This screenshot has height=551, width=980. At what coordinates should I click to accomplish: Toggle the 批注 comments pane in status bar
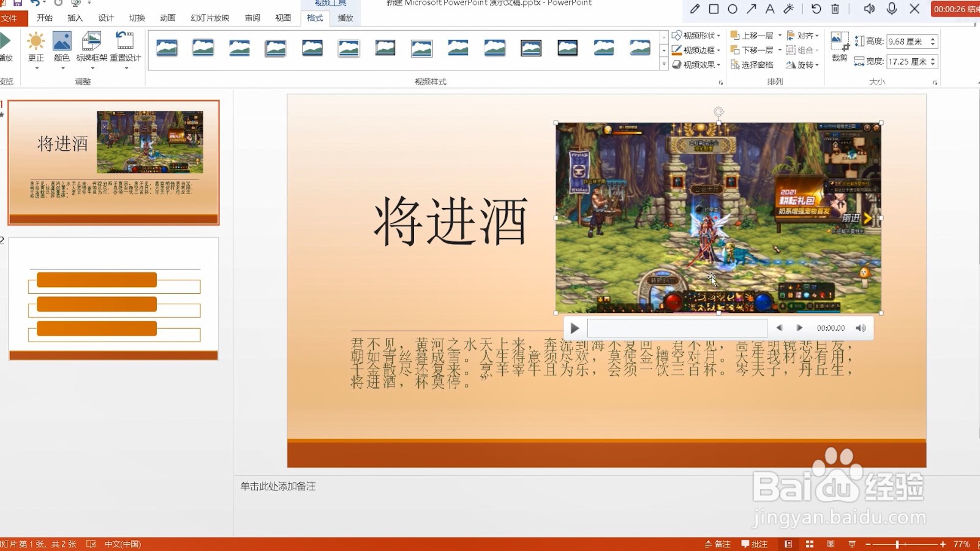click(x=754, y=544)
